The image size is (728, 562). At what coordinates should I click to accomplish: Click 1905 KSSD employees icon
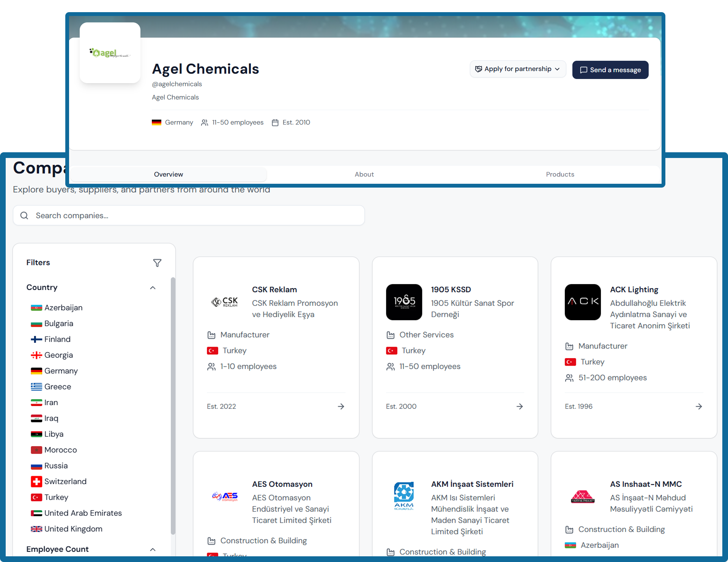point(390,367)
